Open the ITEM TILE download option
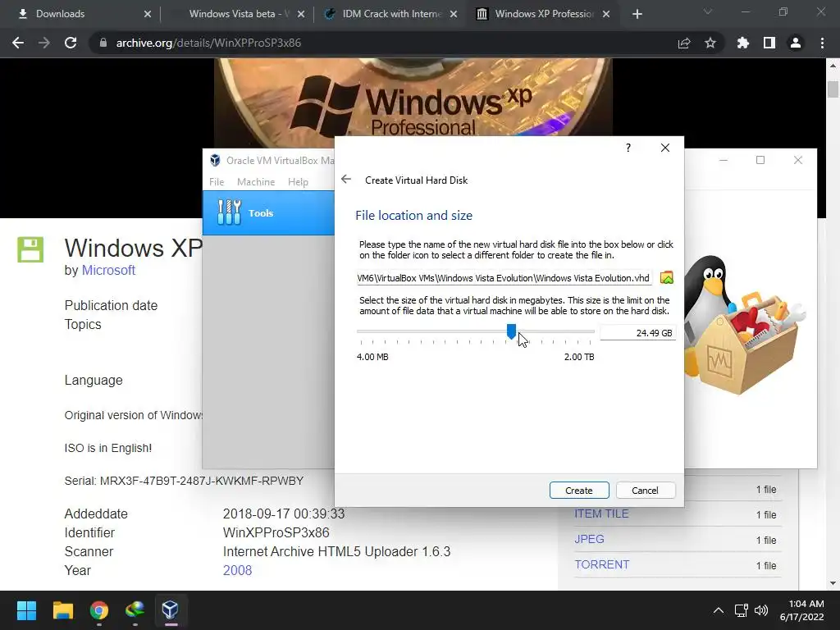The image size is (840, 630). point(601,514)
